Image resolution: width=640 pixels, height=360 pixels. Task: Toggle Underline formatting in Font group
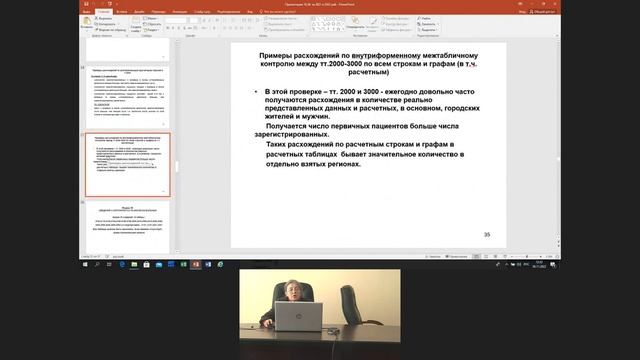pos(178,28)
